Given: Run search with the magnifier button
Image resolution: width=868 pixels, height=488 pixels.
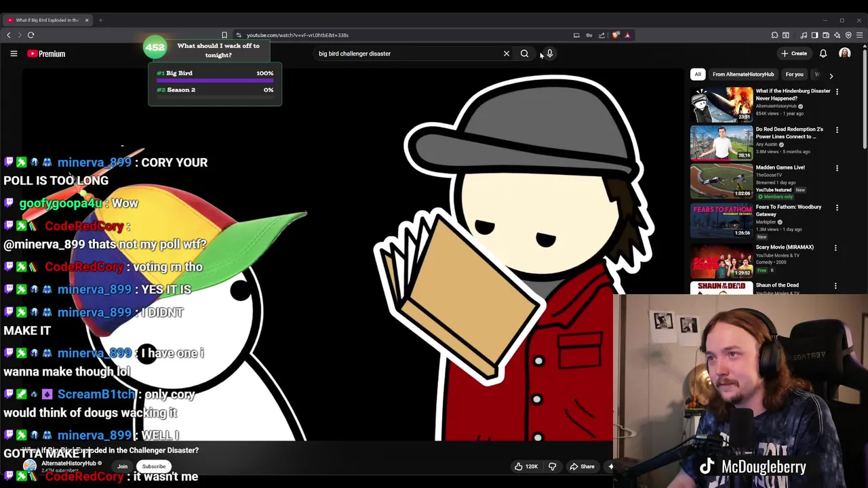Looking at the screenshot, I should tap(524, 54).
